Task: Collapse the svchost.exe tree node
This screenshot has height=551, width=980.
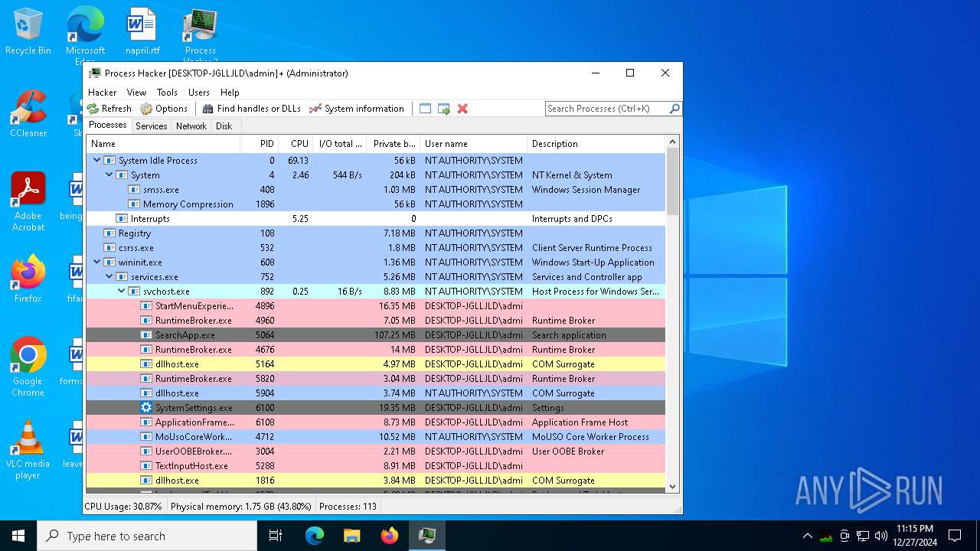Action: [121, 291]
